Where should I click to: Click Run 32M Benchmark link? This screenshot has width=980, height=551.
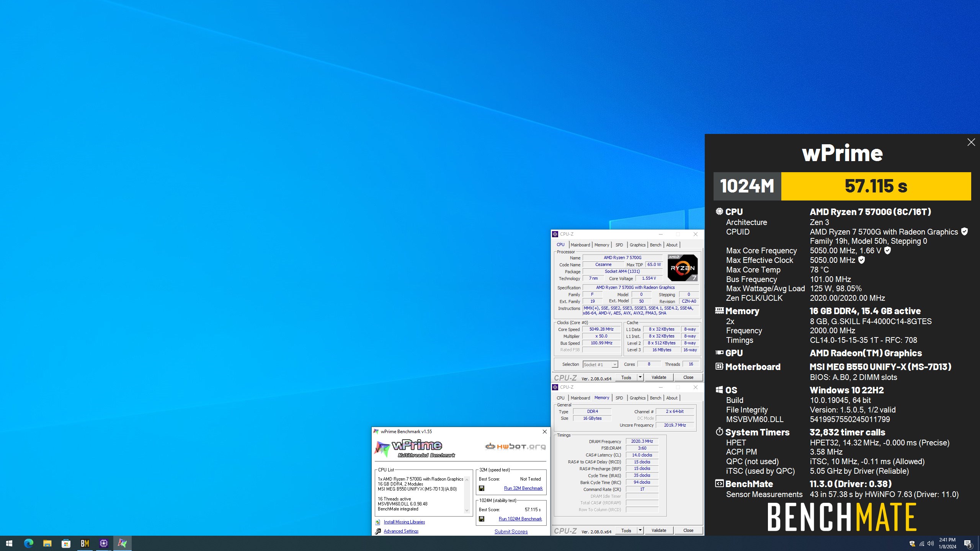coord(523,488)
